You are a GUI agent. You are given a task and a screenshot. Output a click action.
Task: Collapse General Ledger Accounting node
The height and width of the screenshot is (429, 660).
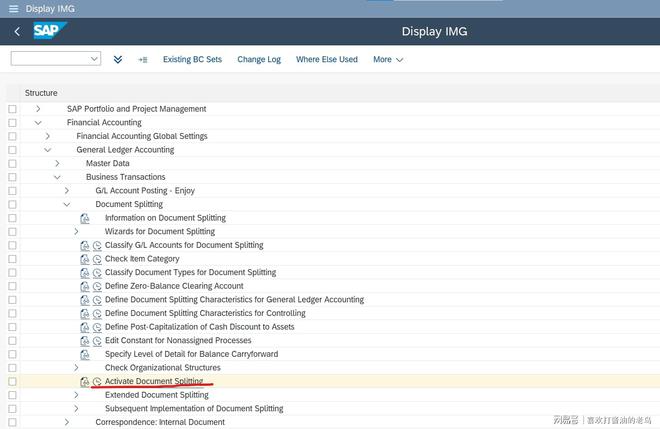[x=48, y=150]
